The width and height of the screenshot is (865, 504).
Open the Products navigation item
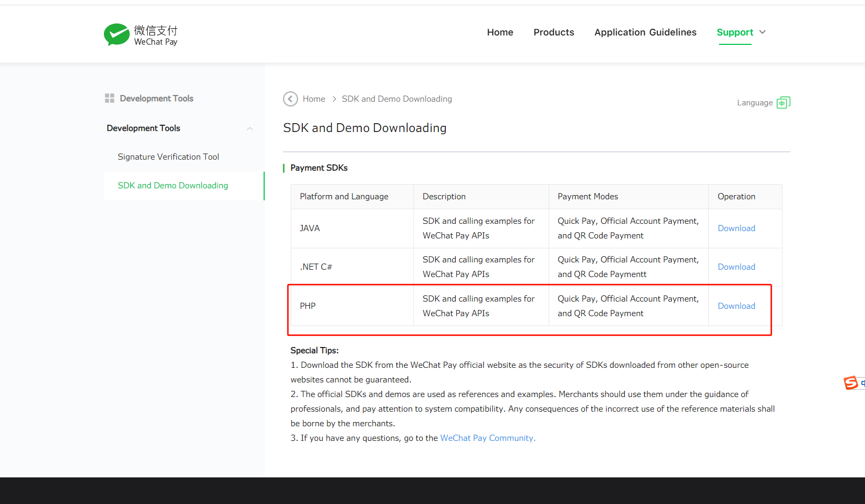(x=554, y=32)
